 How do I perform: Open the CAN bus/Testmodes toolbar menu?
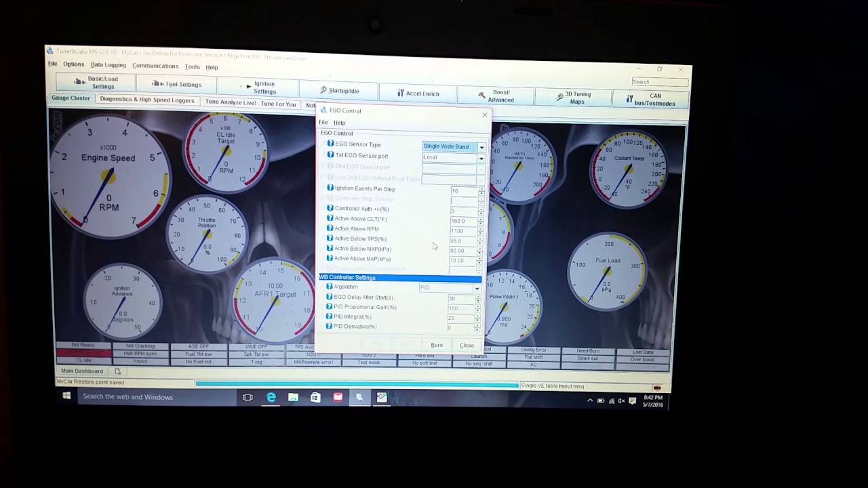(650, 100)
